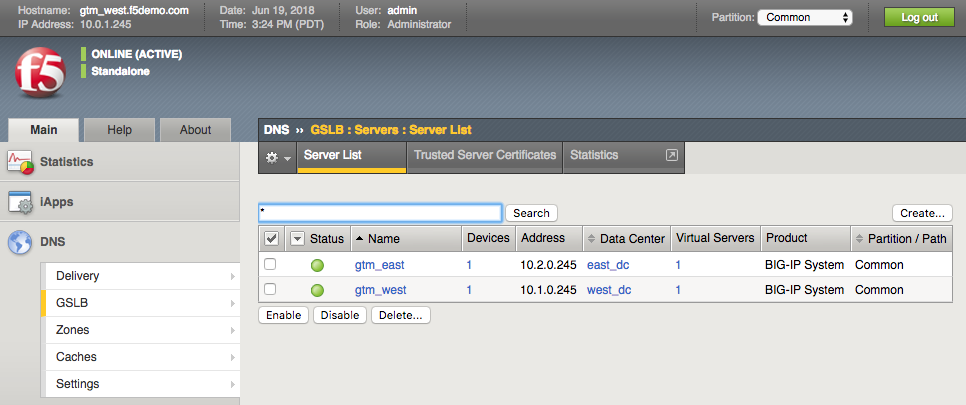Open the status filter dropdown arrow in header

297,239
